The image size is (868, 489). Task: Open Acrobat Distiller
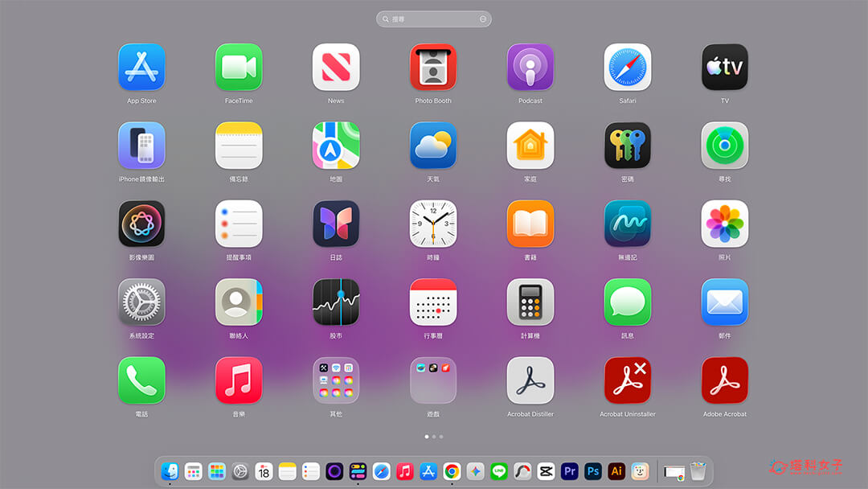point(530,380)
